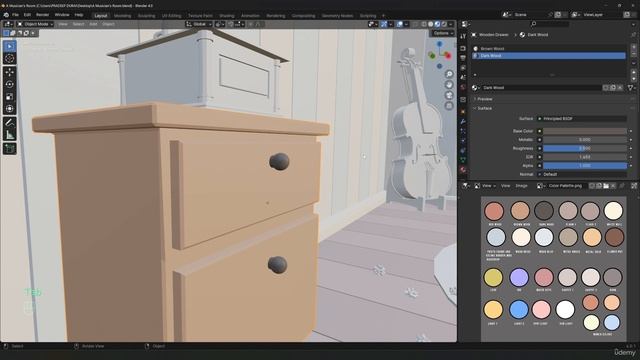Open the Edit menu

tap(27, 15)
